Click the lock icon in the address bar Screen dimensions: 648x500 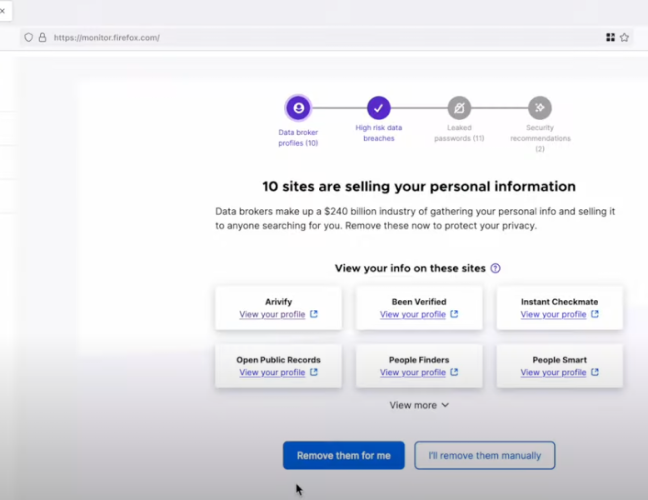(x=42, y=38)
